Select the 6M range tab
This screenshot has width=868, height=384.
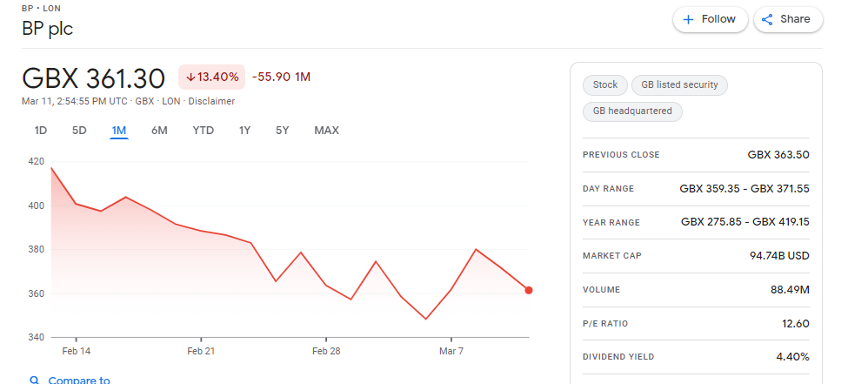tap(159, 131)
